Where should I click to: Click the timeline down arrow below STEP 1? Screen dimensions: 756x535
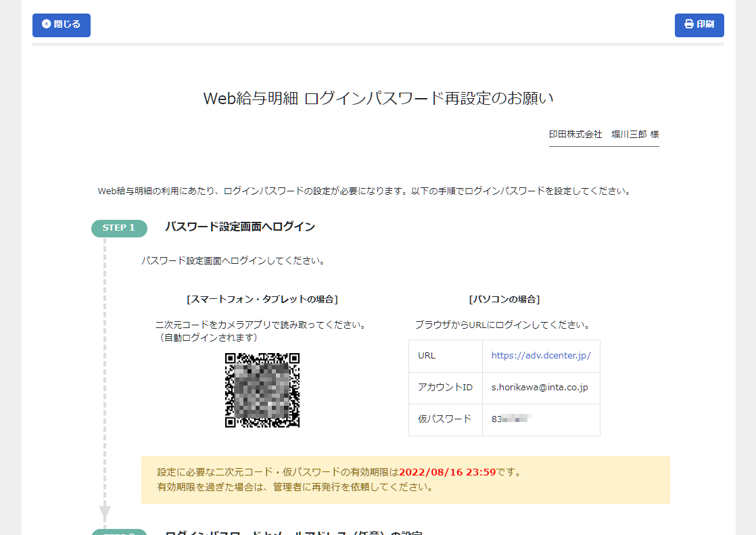point(105,512)
